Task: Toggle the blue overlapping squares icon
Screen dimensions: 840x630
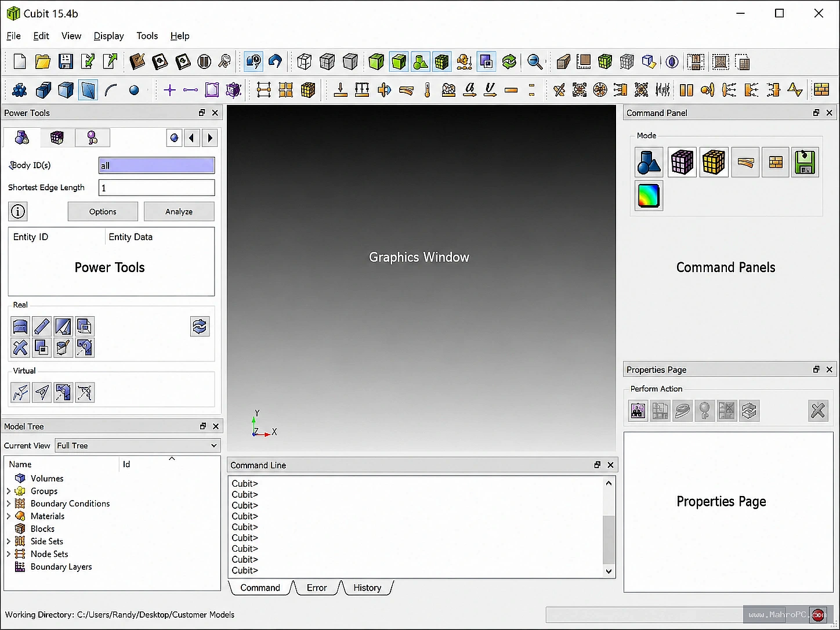Action: (486, 61)
